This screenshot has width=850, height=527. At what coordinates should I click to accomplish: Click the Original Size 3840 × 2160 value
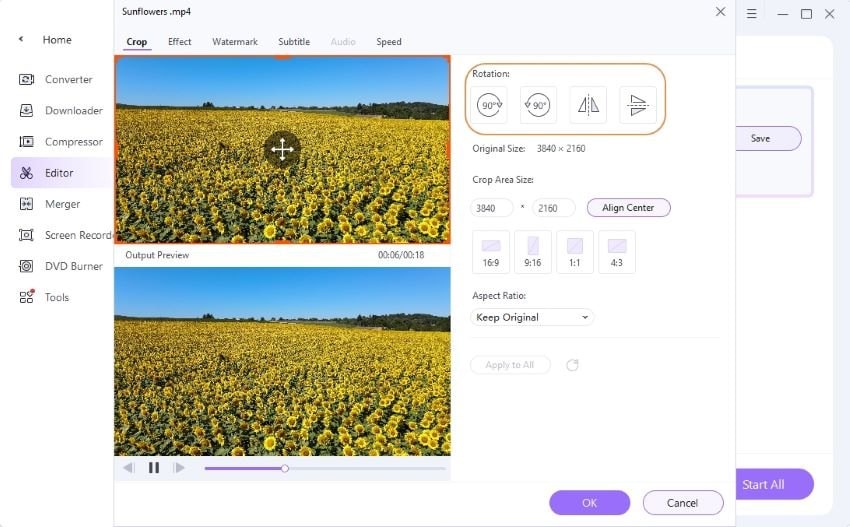(x=561, y=149)
